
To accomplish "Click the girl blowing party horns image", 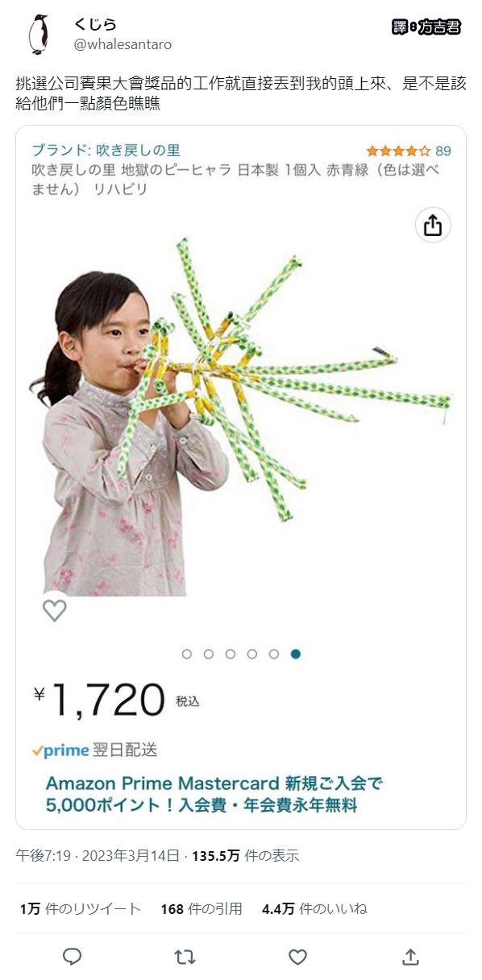I will coord(240,415).
